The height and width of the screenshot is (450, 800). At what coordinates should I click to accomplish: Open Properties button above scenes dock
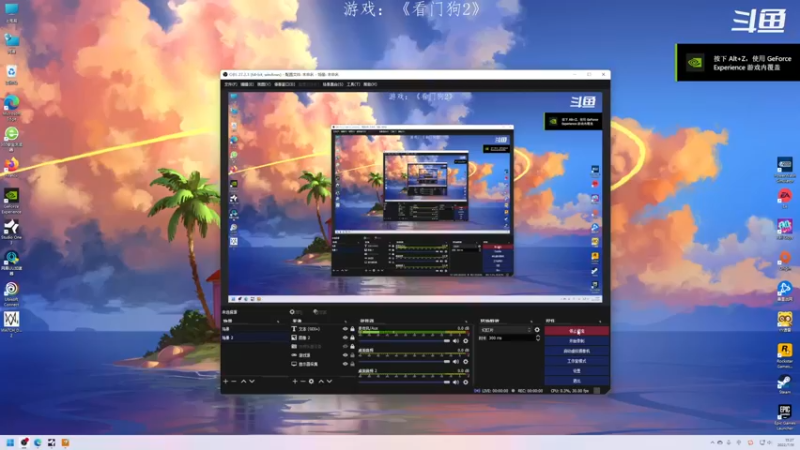[x=295, y=312]
